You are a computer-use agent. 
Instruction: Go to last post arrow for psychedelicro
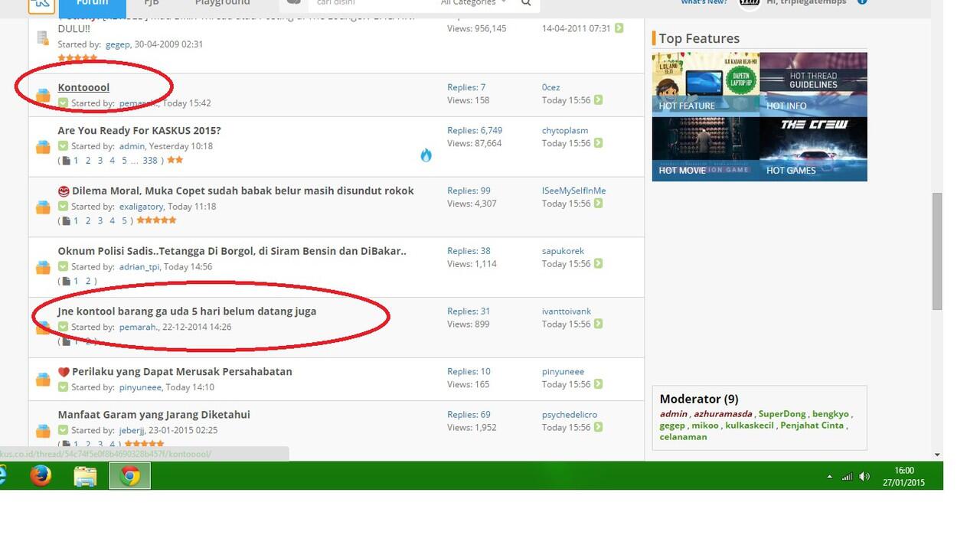pyautogui.click(x=598, y=427)
